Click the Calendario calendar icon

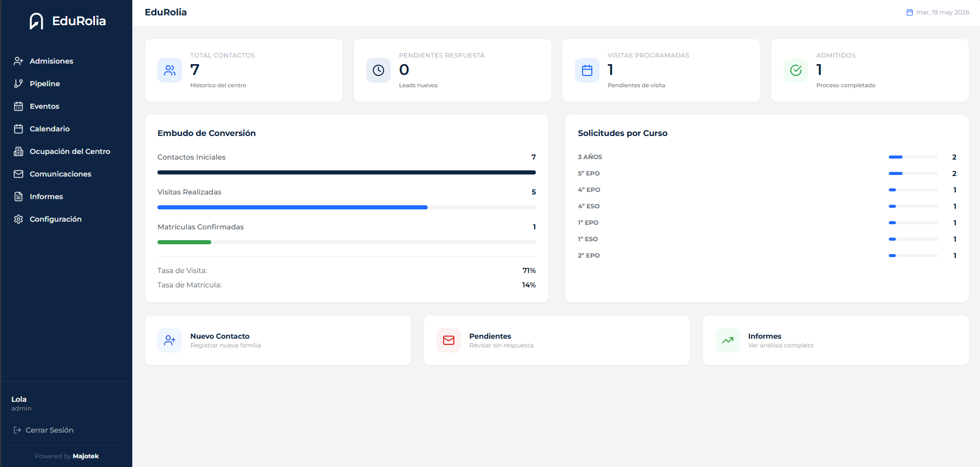coord(18,129)
